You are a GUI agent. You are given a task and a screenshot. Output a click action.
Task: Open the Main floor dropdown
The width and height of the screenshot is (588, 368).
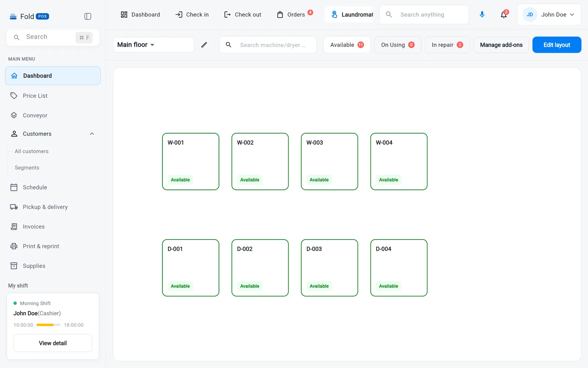tap(153, 45)
